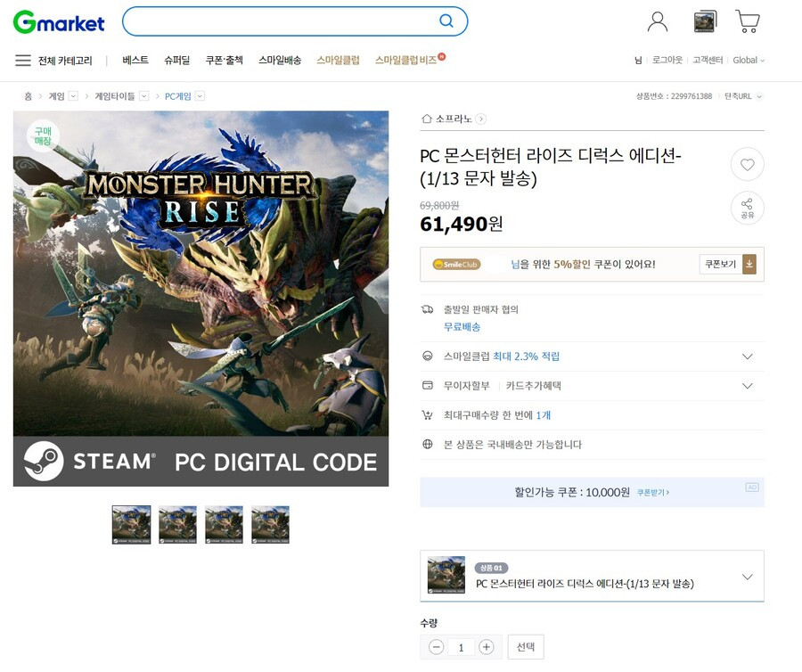This screenshot has width=802, height=672.
Task: Click the 로그아웃 link
Action: point(667,61)
